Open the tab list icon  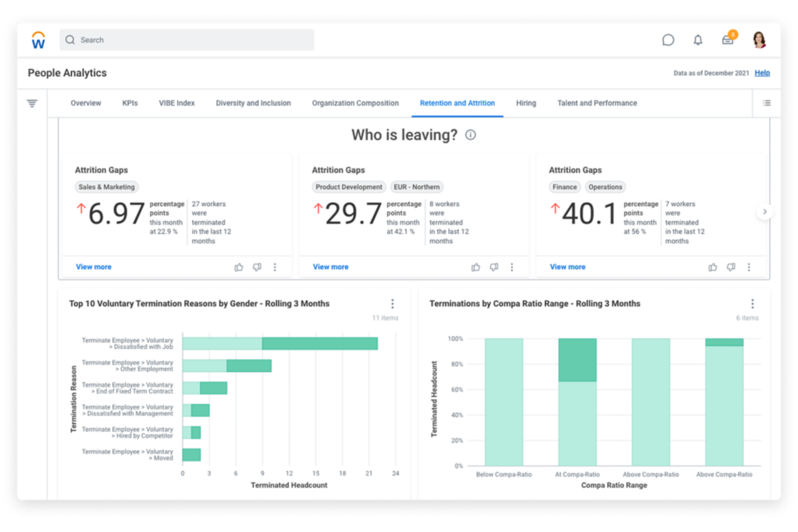tap(767, 103)
